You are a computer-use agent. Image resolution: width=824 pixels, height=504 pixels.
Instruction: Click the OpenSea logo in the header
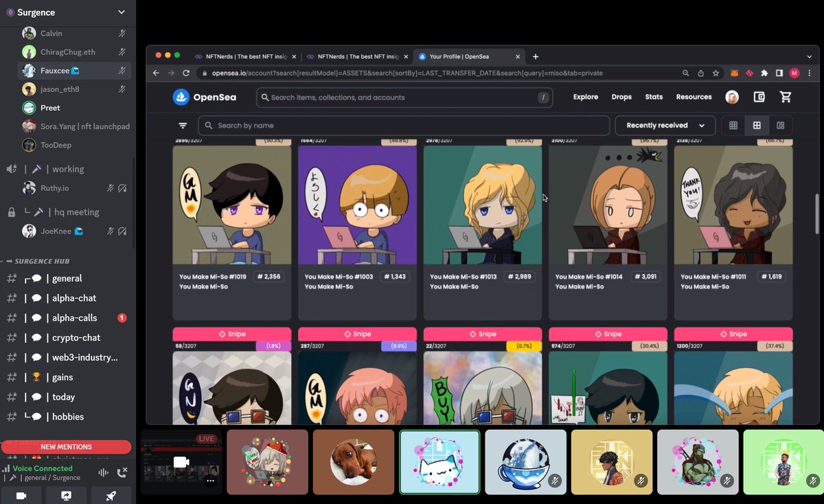click(205, 98)
